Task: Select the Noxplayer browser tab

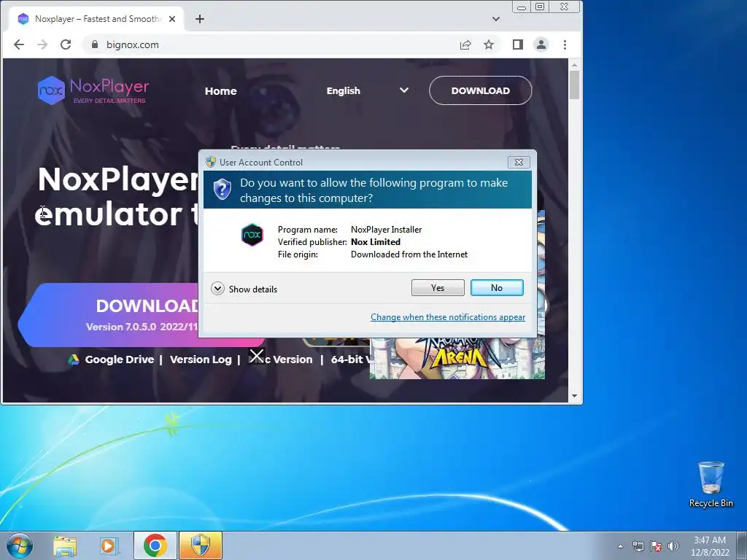Action: [x=97, y=19]
